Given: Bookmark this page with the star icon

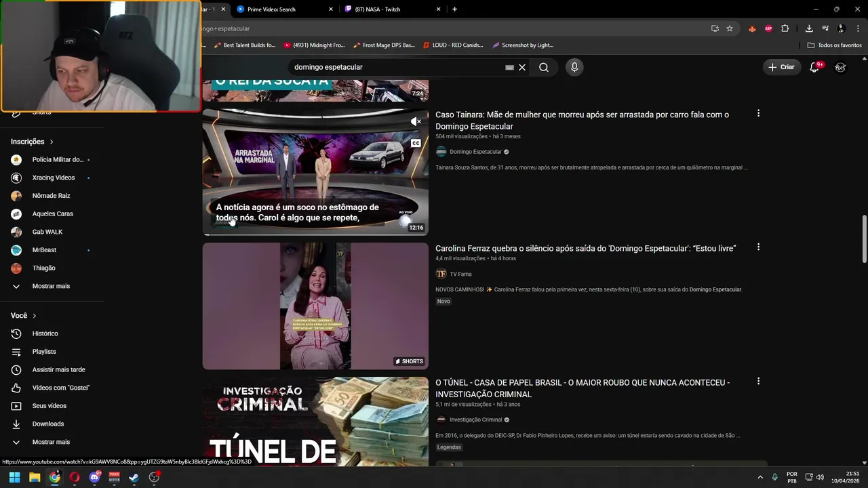Looking at the screenshot, I should (730, 28).
